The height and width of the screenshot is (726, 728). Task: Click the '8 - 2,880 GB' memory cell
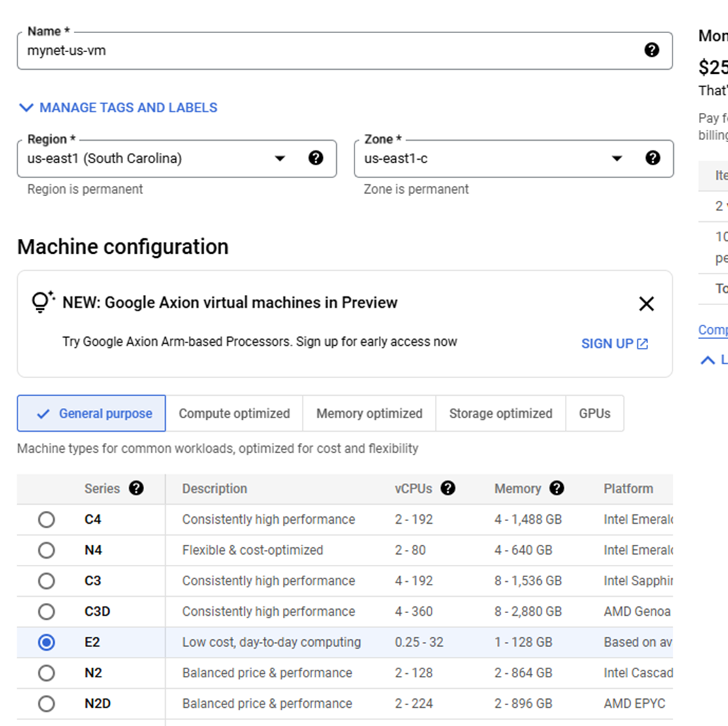pyautogui.click(x=528, y=612)
